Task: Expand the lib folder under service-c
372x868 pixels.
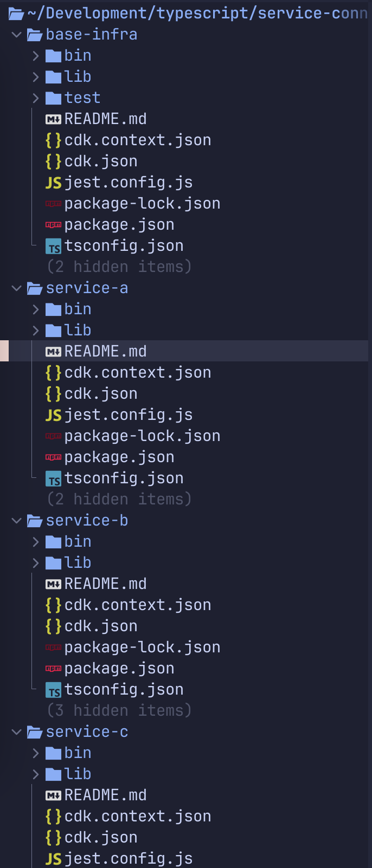Action: (35, 774)
